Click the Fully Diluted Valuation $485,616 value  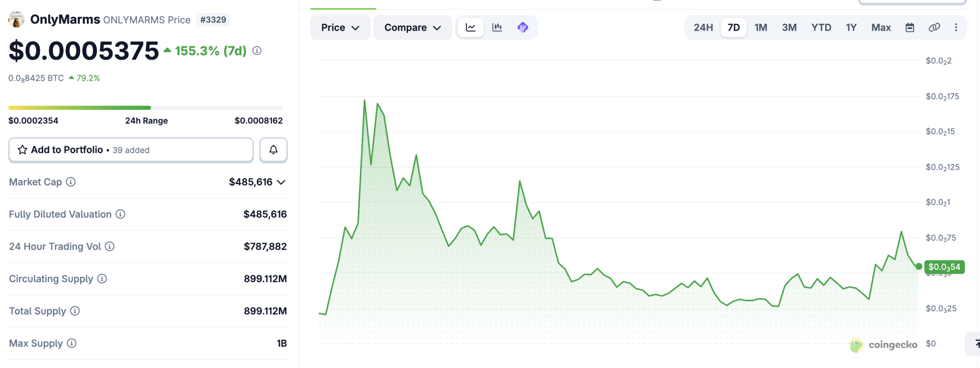[x=265, y=214]
